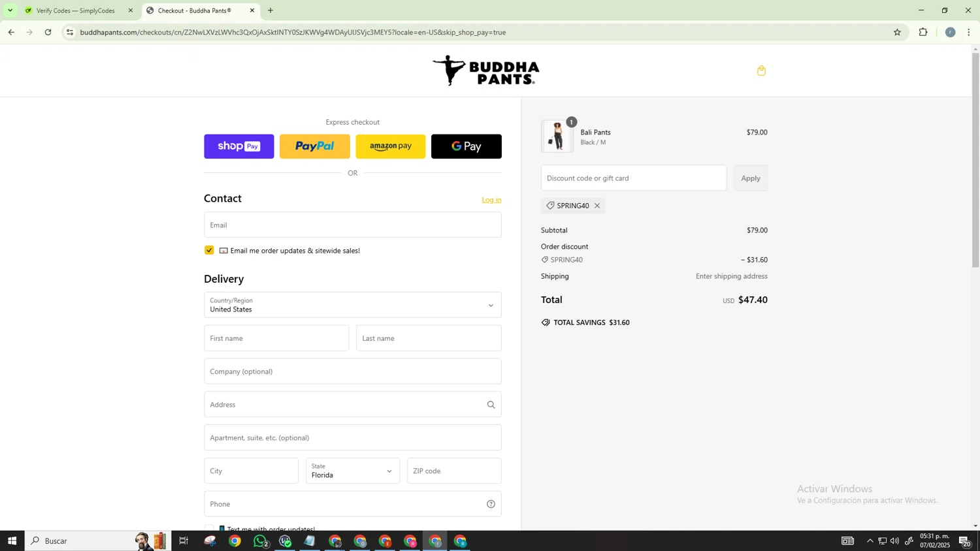This screenshot has height=551, width=980.
Task: Open the notepad-style app in taskbar
Action: [310, 541]
